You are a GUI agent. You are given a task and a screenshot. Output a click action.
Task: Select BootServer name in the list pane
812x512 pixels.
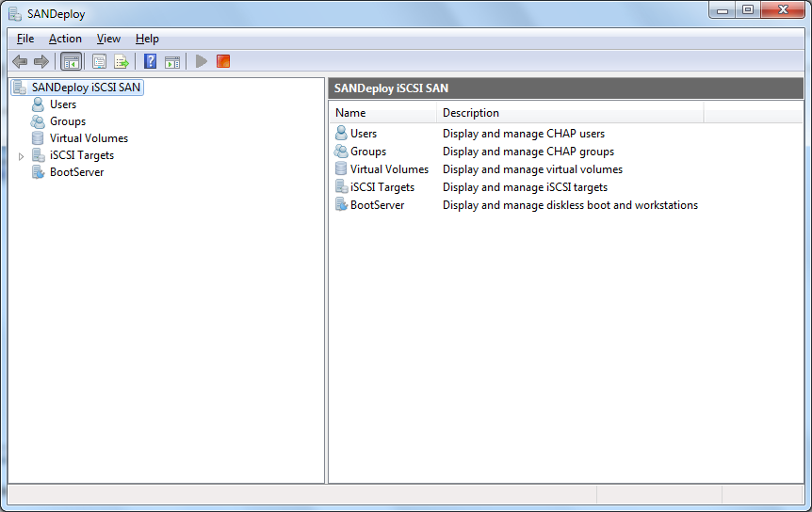tap(378, 205)
